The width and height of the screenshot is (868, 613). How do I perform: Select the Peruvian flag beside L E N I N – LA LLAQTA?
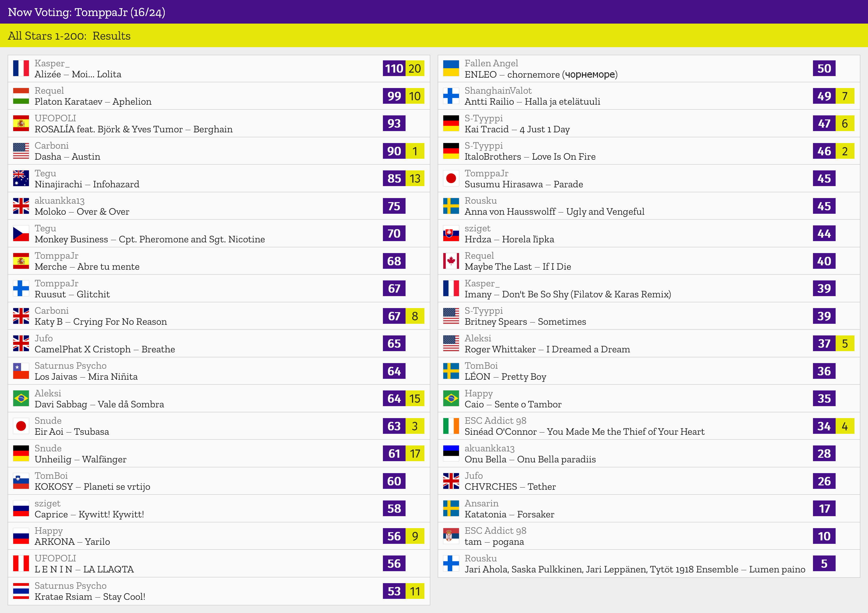(21, 564)
